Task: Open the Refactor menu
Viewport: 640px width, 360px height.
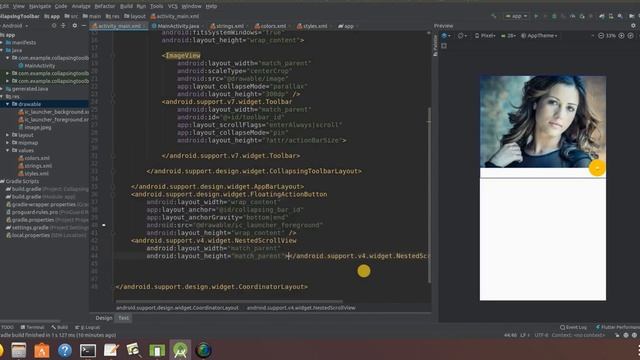Action: tap(105, 6)
